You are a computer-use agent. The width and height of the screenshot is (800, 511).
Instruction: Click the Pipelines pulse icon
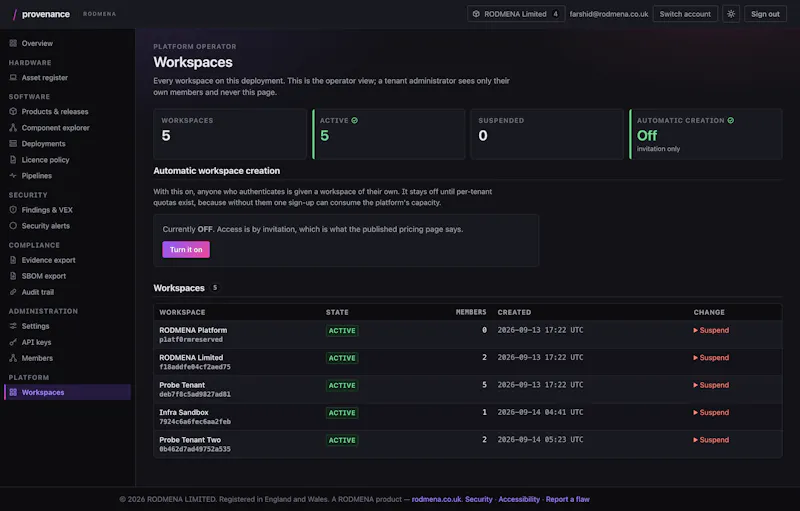(13, 175)
